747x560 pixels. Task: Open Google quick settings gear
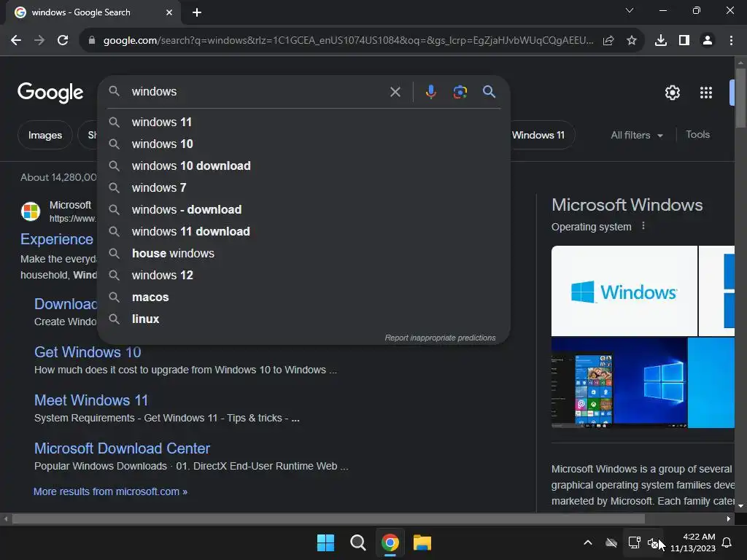(x=672, y=93)
